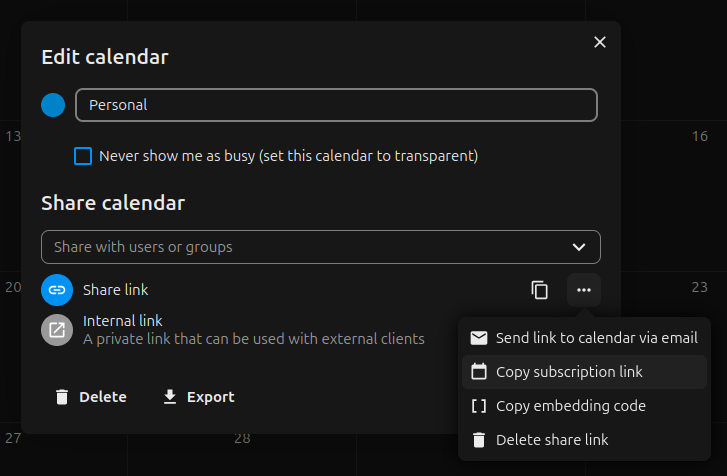
Task: Toggle the three-dots share link actions menu
Action: pos(584,290)
